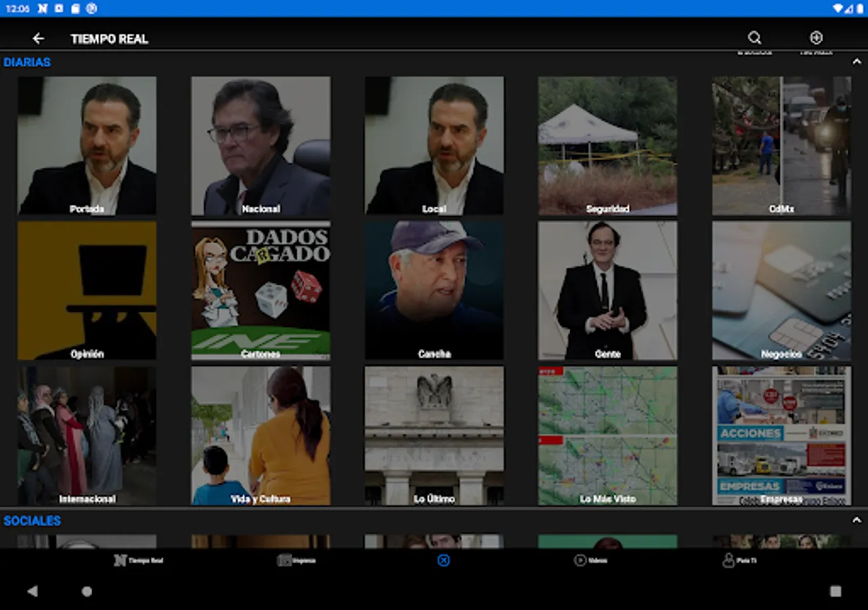Open the Tiempo Real bottom tab
This screenshot has width=868, height=610.
point(138,561)
